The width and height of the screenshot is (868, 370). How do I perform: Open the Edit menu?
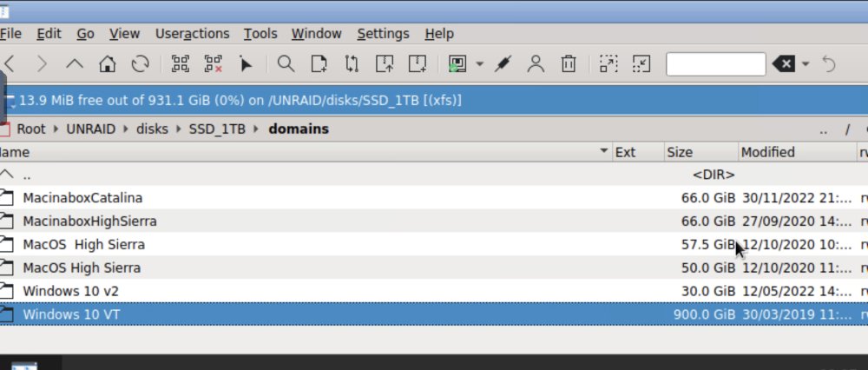49,34
